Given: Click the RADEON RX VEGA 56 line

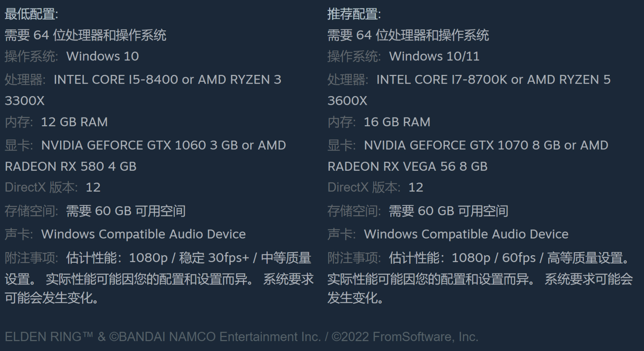Looking at the screenshot, I should [408, 167].
